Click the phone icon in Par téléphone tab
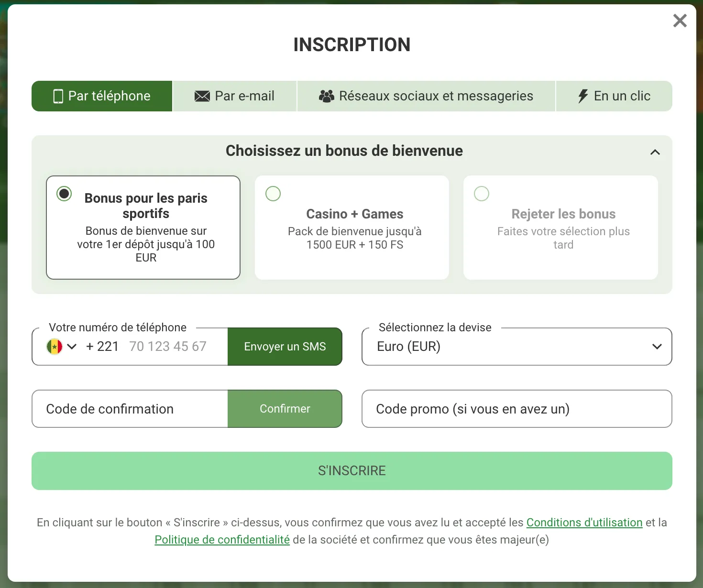This screenshot has width=703, height=588. tap(58, 96)
